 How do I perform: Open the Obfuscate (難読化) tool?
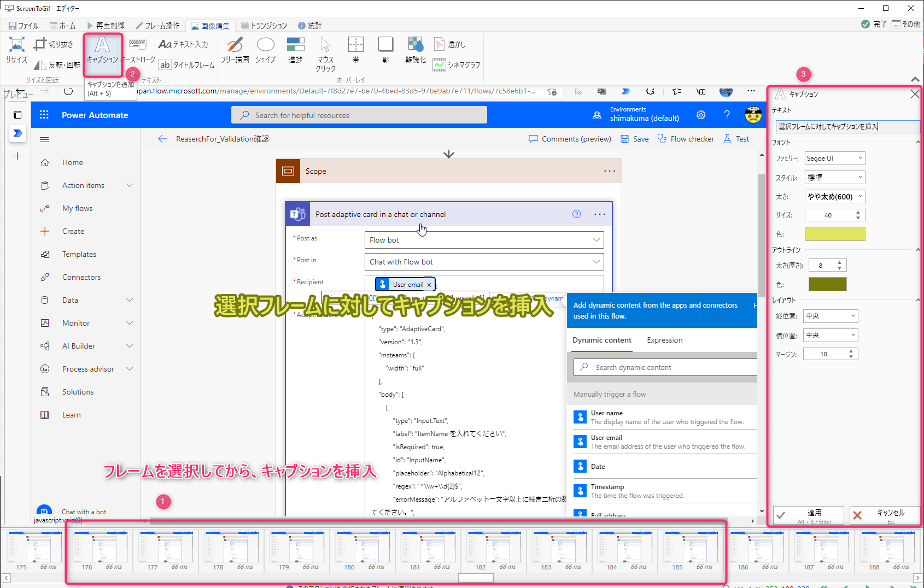coord(416,50)
